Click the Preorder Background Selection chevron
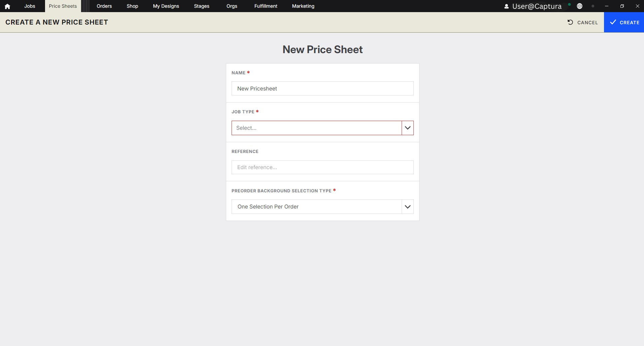Image resolution: width=644 pixels, height=346 pixels. (408, 206)
